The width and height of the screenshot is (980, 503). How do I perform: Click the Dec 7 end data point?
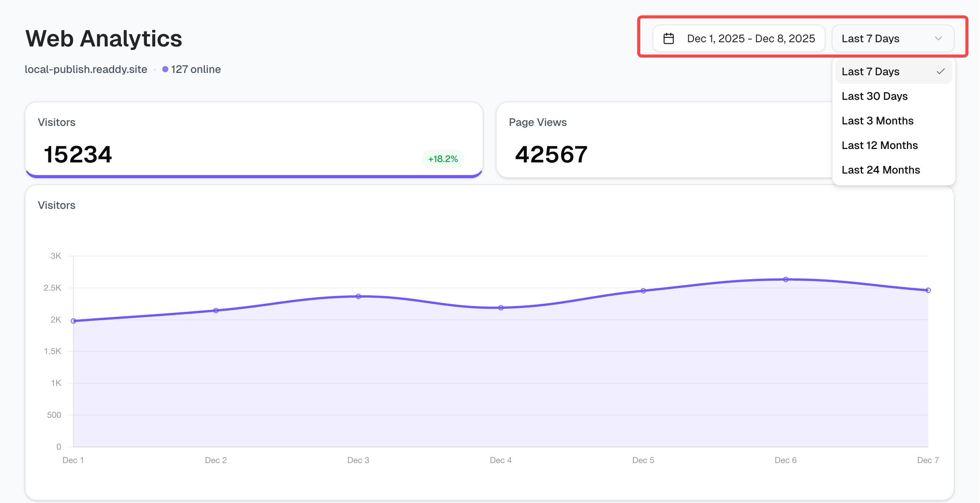[928, 290]
